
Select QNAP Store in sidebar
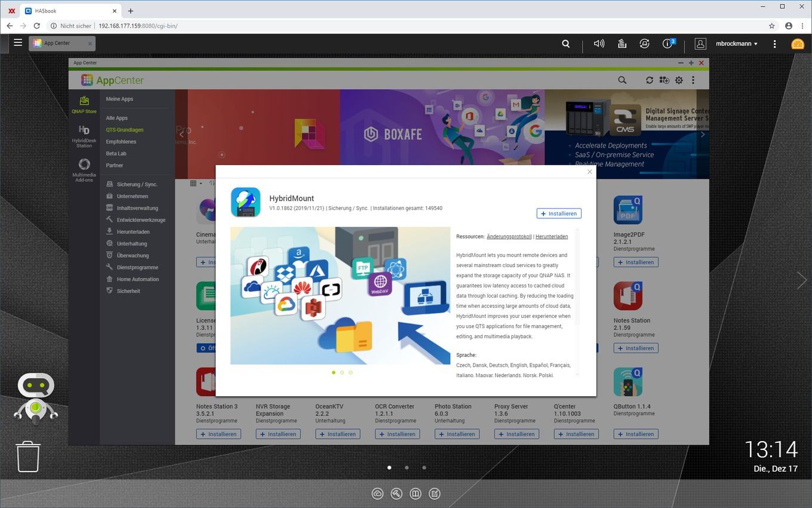pyautogui.click(x=84, y=105)
